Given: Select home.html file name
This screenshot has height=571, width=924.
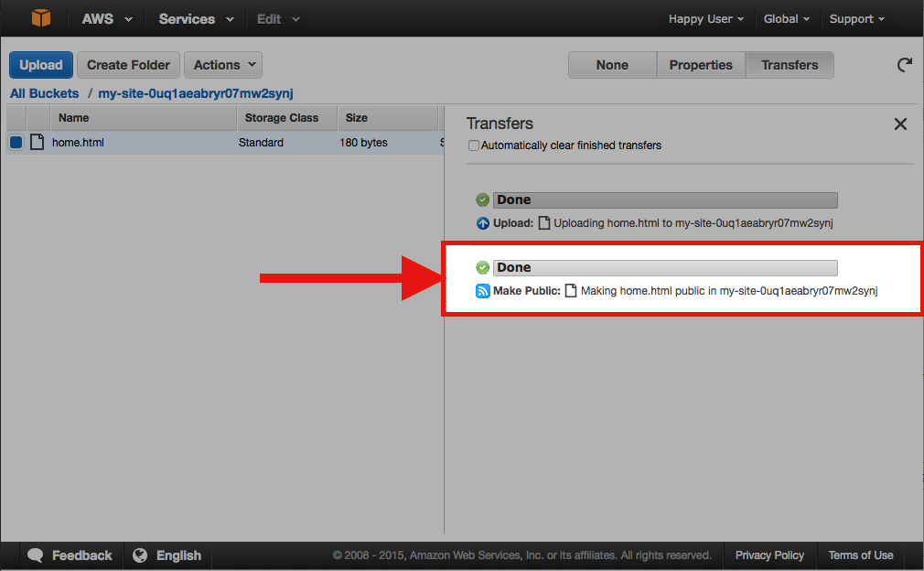Looking at the screenshot, I should click(78, 143).
